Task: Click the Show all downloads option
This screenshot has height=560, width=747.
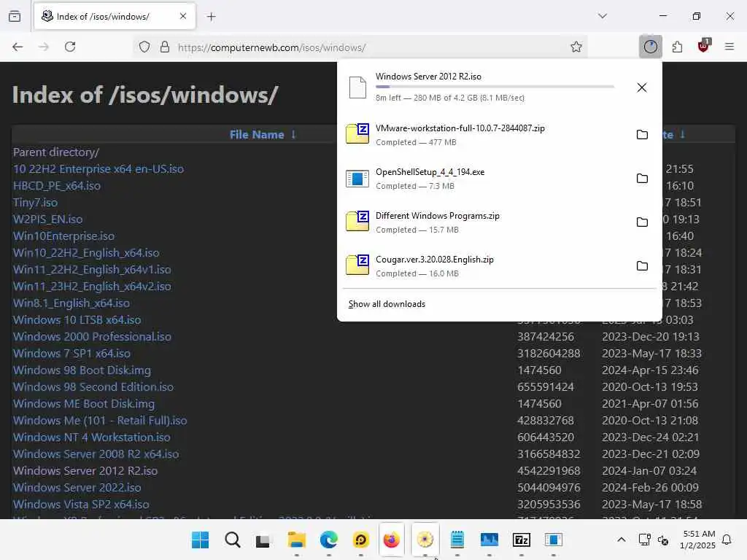Action: pyautogui.click(x=387, y=304)
